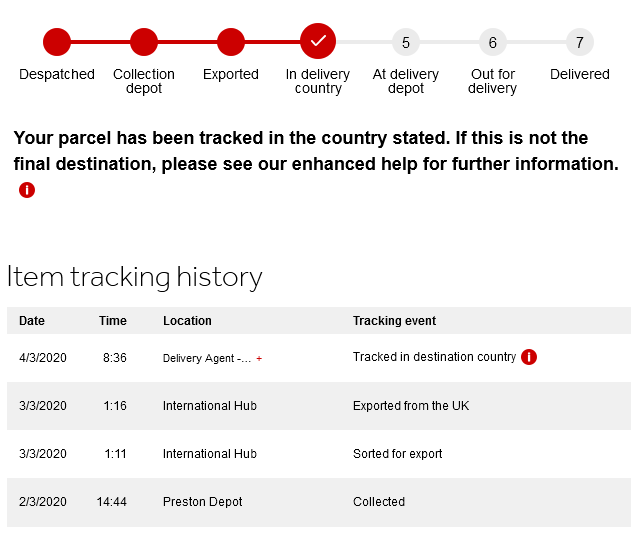The image size is (639, 536).
Task: Open info icon beside Tracked in destination country
Action: tap(529, 357)
